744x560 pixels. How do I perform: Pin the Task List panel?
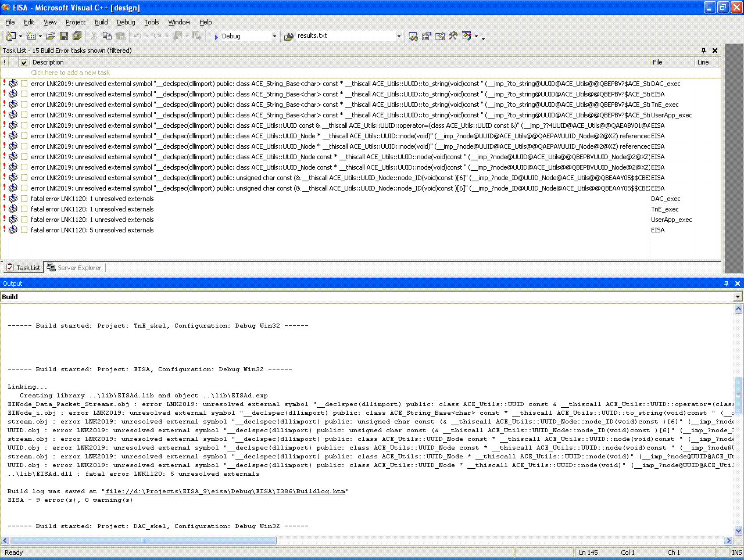click(703, 51)
